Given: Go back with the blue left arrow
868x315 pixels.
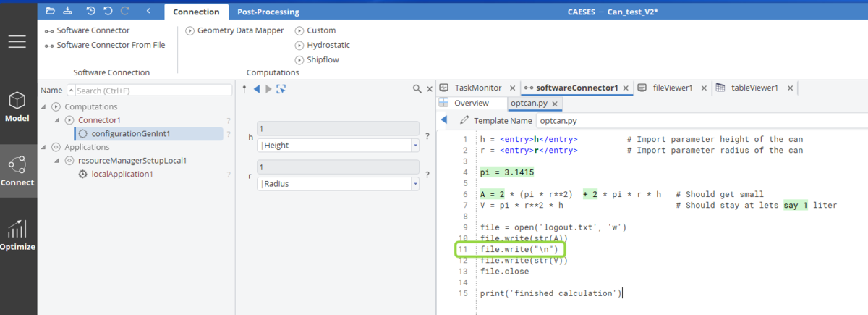Looking at the screenshot, I should tap(257, 89).
